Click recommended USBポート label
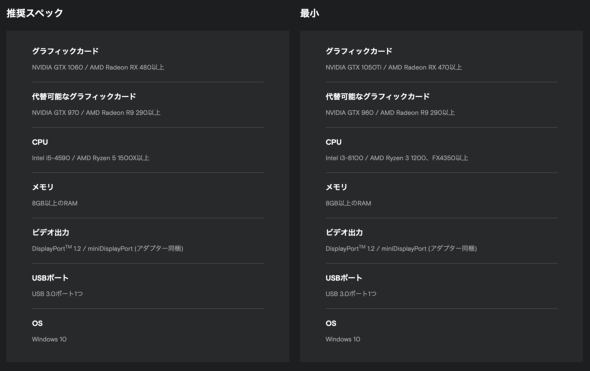The width and height of the screenshot is (590, 371). coord(50,278)
